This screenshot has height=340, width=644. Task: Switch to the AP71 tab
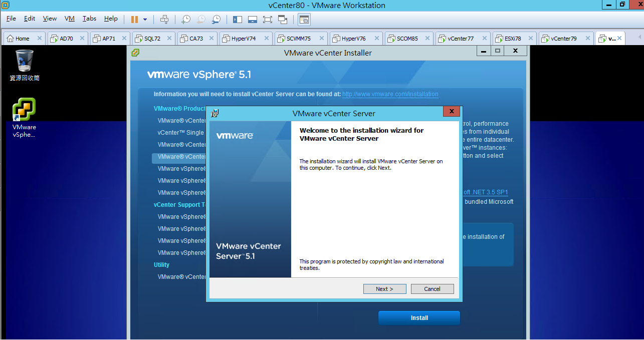click(109, 39)
